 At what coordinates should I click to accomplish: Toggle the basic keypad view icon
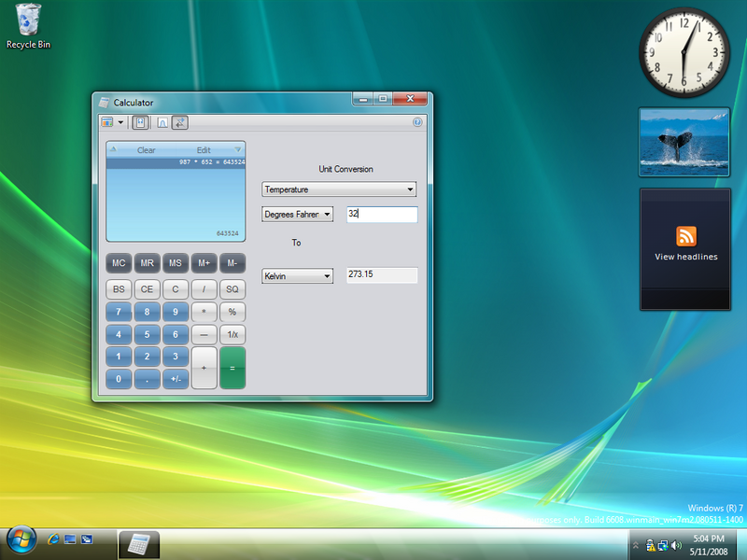(140, 122)
